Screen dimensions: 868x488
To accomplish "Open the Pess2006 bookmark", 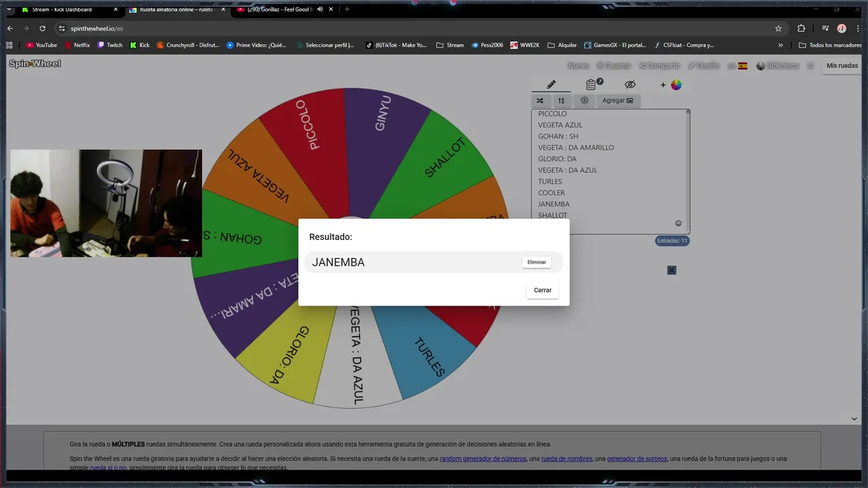I will [487, 45].
